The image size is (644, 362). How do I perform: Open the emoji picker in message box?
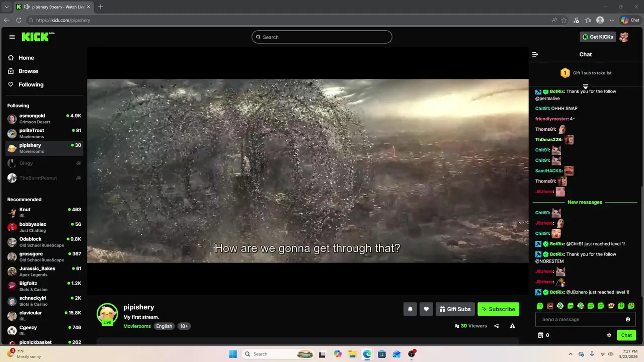click(x=628, y=319)
